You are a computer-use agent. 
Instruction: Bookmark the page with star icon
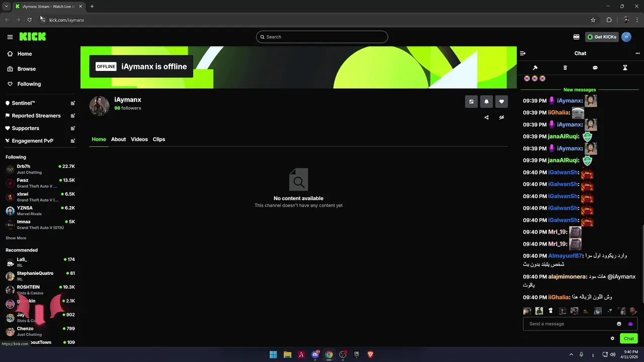coord(593,20)
